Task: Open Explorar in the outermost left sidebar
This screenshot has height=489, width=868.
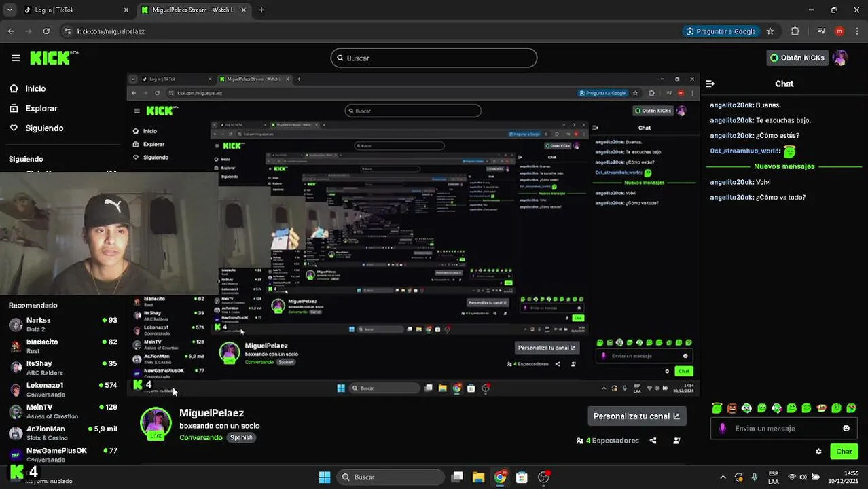Action: point(41,108)
